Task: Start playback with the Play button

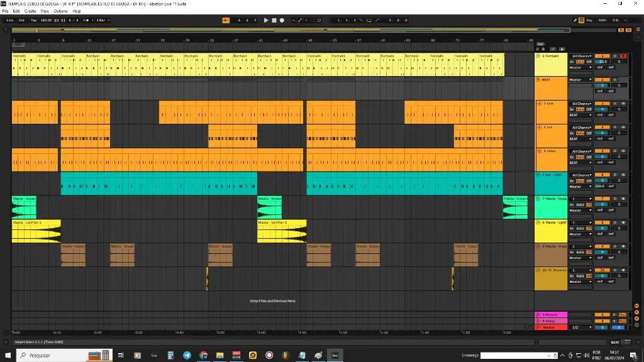Action: click(266, 20)
